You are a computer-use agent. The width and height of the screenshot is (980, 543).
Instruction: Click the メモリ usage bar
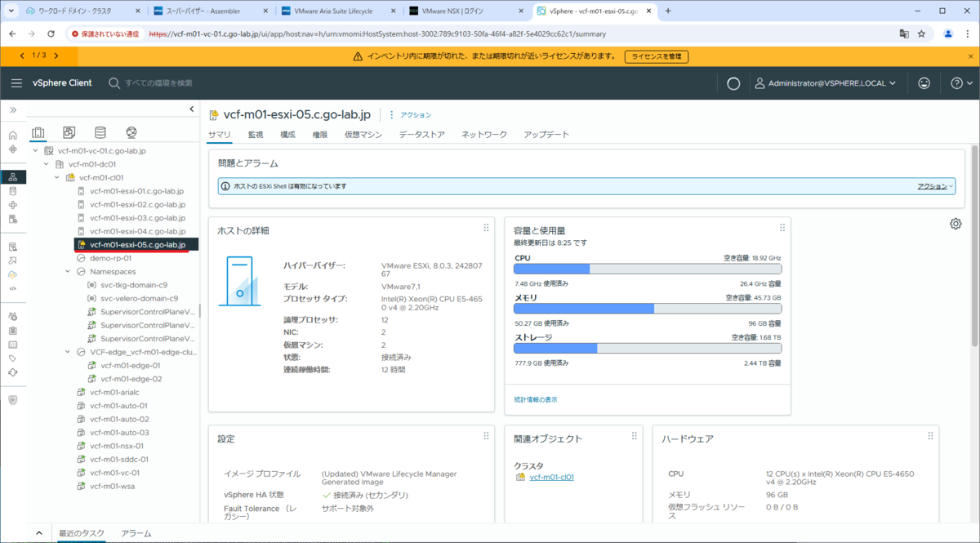[648, 309]
